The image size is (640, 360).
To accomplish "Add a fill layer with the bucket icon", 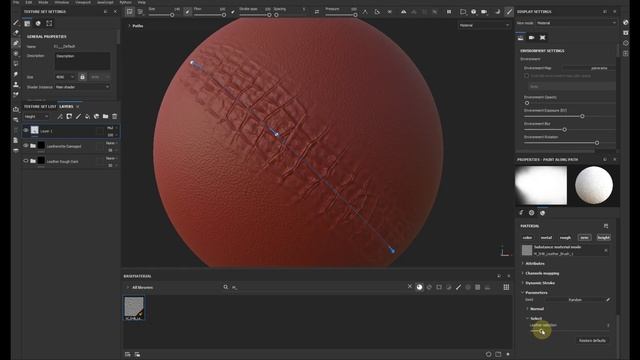I will [87, 117].
